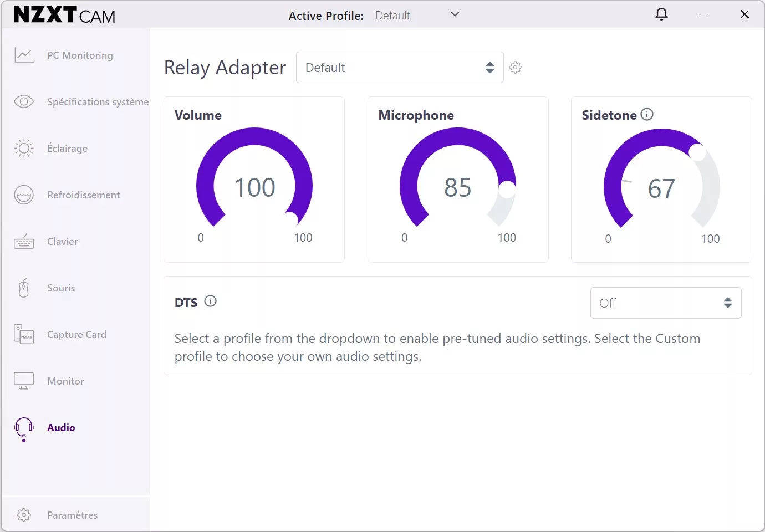Open the notifications bell icon
Image resolution: width=765 pixels, height=532 pixels.
661,14
